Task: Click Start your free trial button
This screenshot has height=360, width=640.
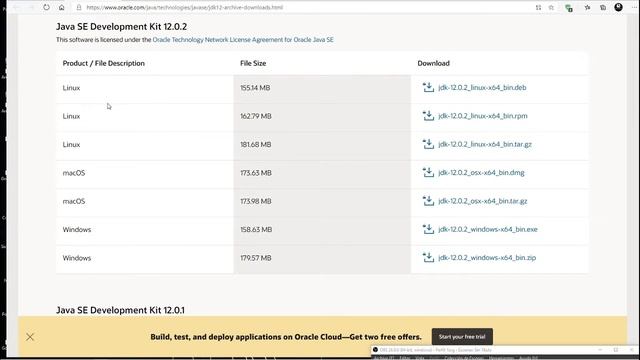Action: tap(462, 337)
